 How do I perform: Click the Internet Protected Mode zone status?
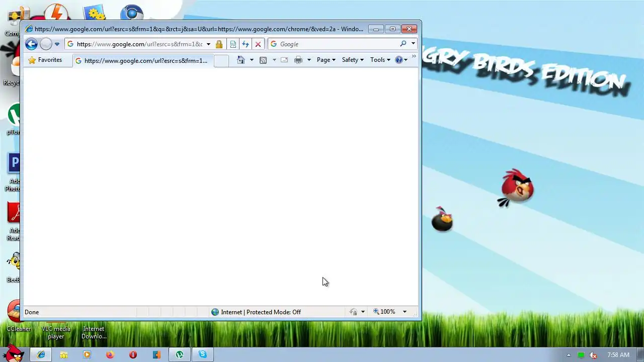click(x=256, y=312)
